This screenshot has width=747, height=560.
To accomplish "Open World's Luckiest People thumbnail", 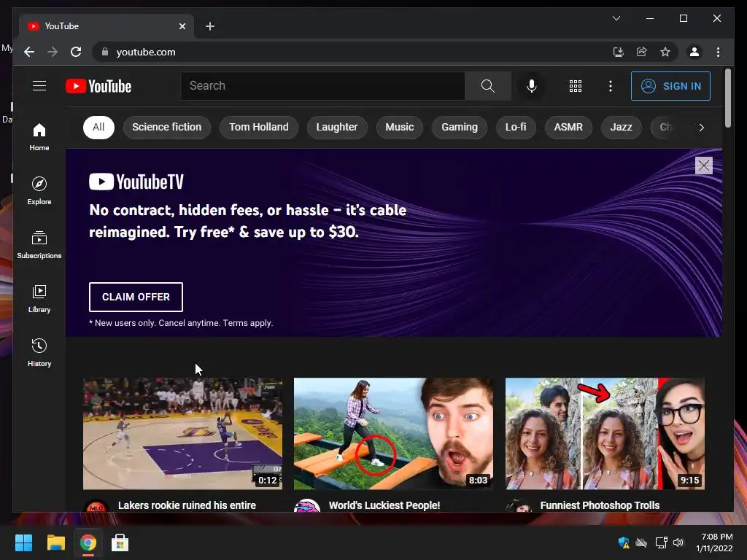I will coord(393,433).
